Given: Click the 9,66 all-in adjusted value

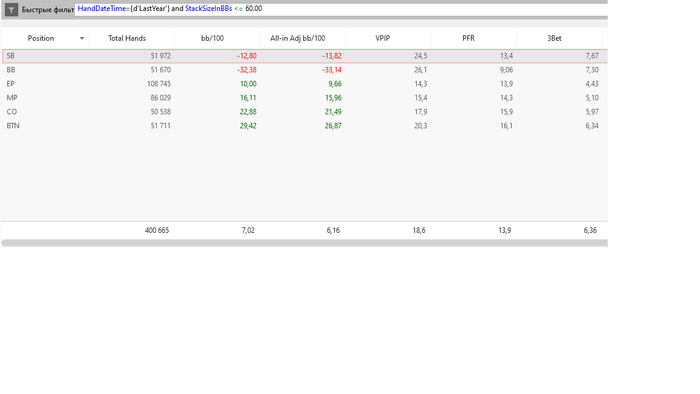Looking at the screenshot, I should [x=335, y=84].
